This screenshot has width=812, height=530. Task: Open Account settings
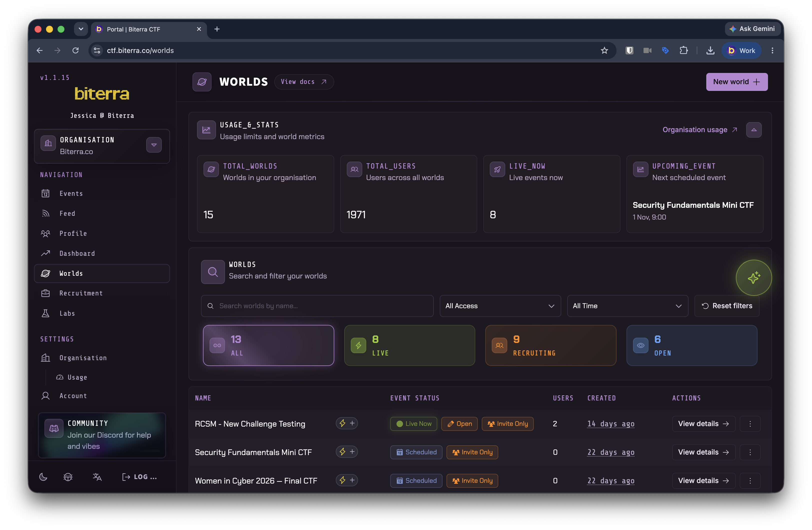pyautogui.click(x=102, y=396)
